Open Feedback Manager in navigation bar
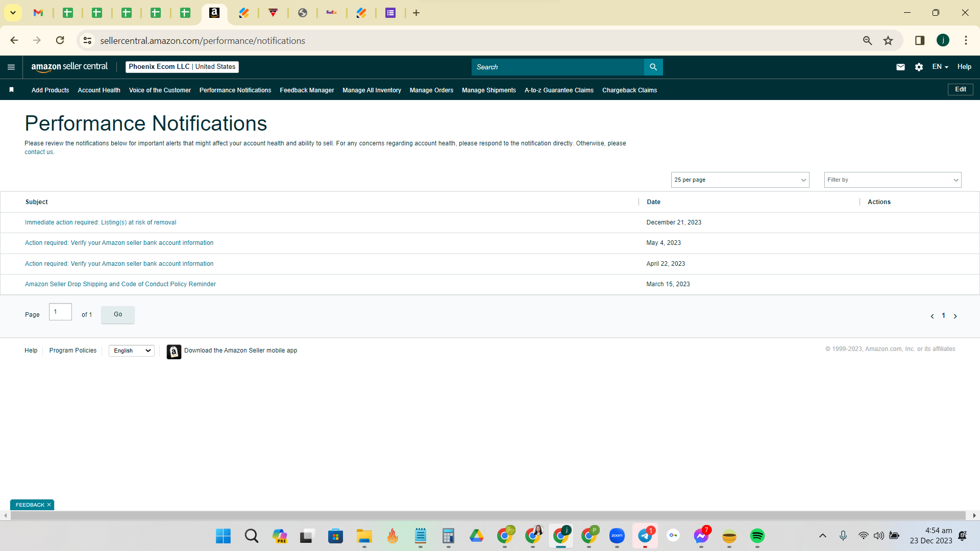 [307, 90]
